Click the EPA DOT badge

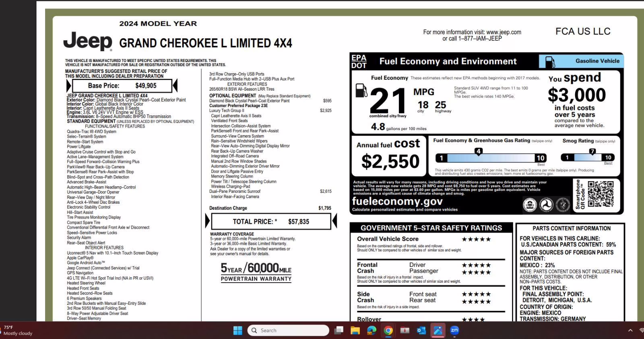click(x=359, y=62)
